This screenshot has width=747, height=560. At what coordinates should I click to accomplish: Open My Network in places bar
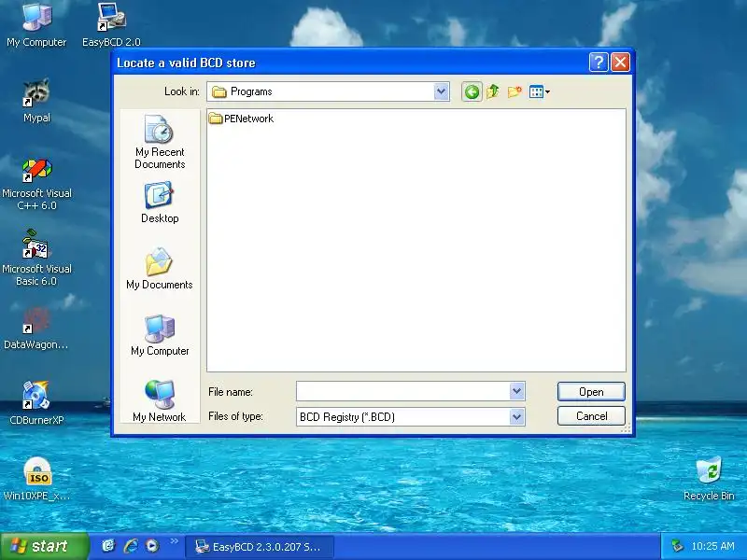click(x=160, y=400)
